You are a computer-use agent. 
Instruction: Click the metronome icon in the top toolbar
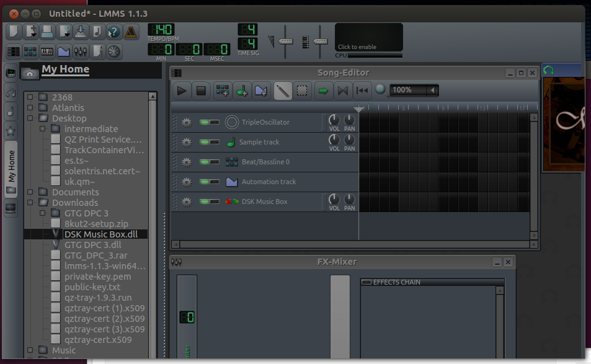pos(130,32)
